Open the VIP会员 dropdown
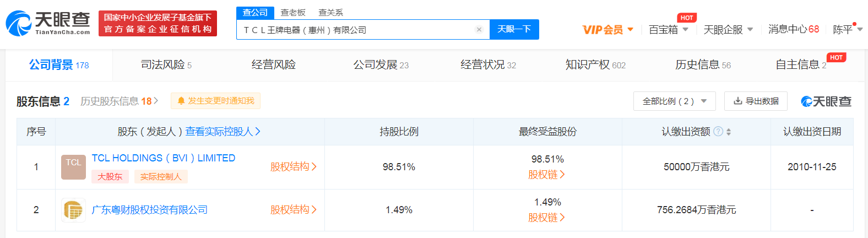Screen dimensions: 868x238 (x=608, y=30)
